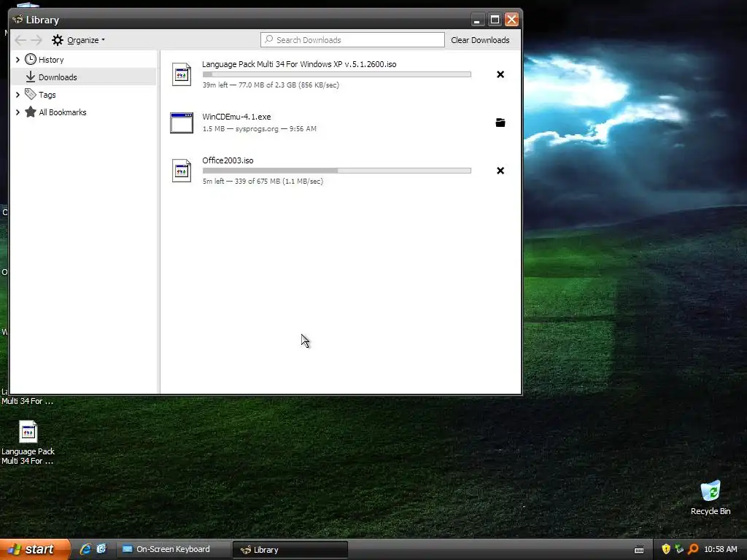The width and height of the screenshot is (747, 560).
Task: Launch Internet Explorer from Quick Launch
Action: pos(85,549)
